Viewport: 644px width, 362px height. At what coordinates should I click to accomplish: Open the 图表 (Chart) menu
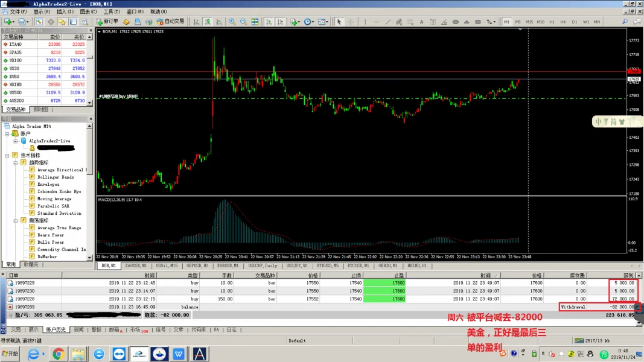[88, 11]
